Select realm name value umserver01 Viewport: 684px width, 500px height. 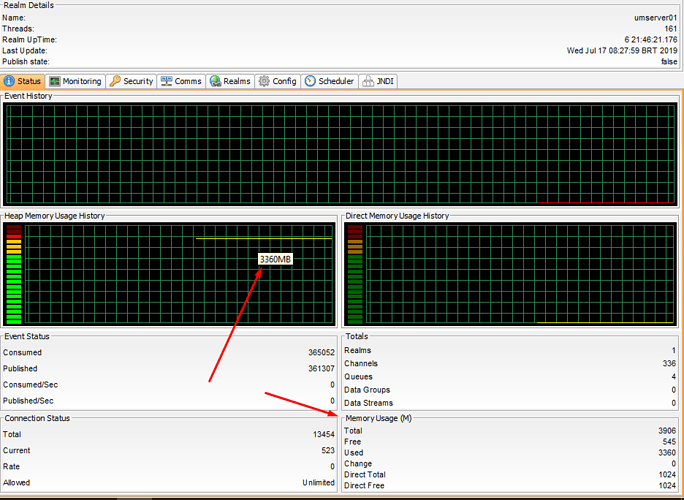pos(656,18)
